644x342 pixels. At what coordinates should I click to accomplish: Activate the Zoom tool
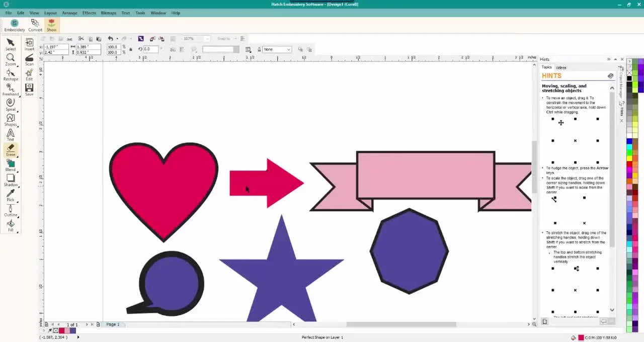pyautogui.click(x=11, y=60)
